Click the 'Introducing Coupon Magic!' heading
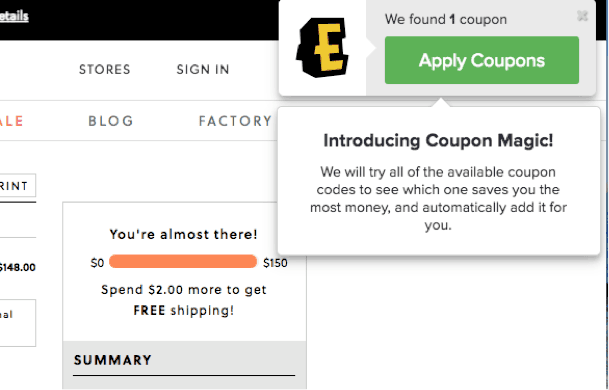The image size is (609, 390). coord(438,140)
